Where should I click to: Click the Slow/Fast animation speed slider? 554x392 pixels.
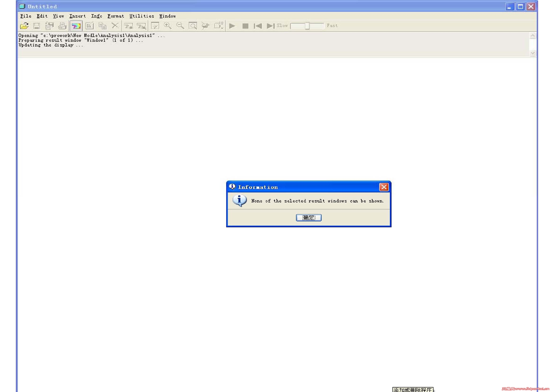pos(307,26)
